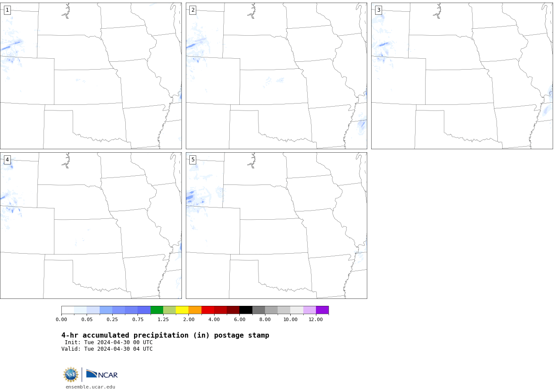Image resolution: width=557 pixels, height=392 pixels.
Task: Pick the black swatch in the colorbar
Action: [246, 310]
